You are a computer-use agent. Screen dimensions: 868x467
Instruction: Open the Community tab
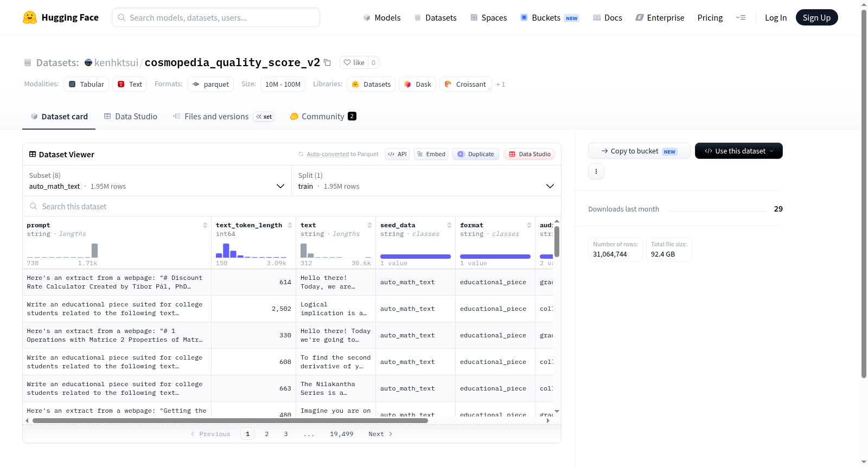pyautogui.click(x=323, y=117)
